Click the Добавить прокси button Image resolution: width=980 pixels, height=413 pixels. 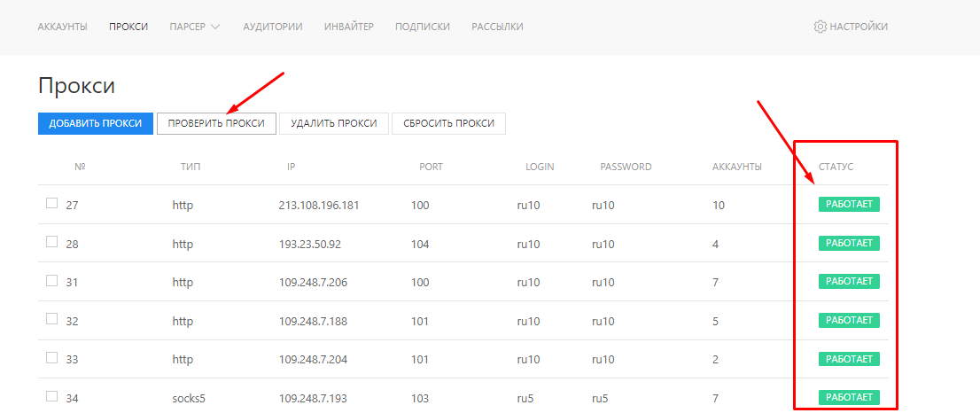point(96,124)
